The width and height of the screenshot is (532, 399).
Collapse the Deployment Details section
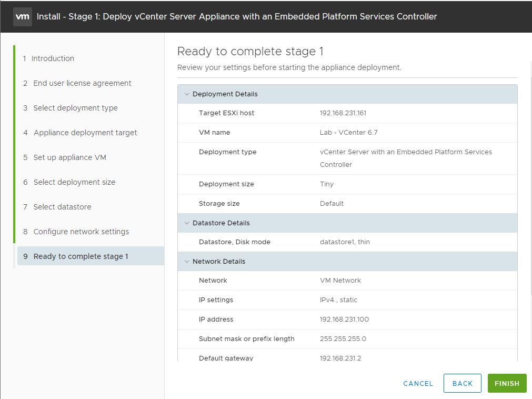point(187,94)
